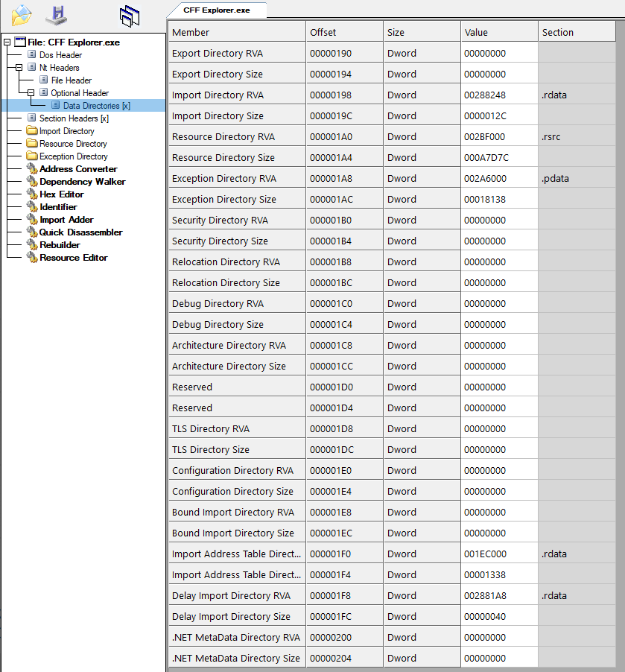625x672 pixels.
Task: Select the Nt Headers tree node
Action: tap(59, 68)
